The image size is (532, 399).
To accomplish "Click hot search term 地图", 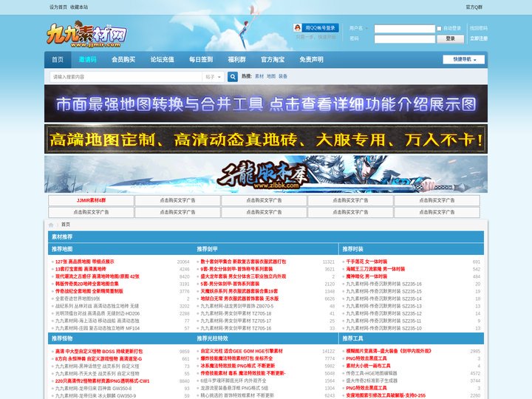I will (271, 76).
